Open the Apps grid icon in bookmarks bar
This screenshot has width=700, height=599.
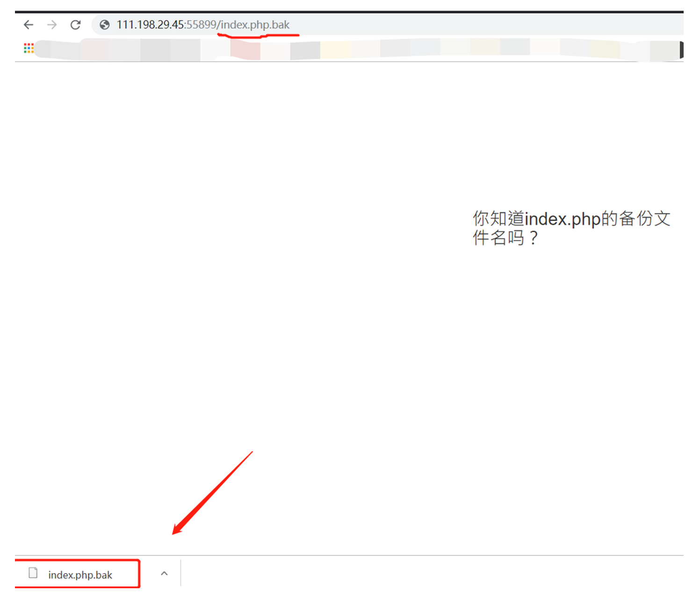click(x=29, y=48)
